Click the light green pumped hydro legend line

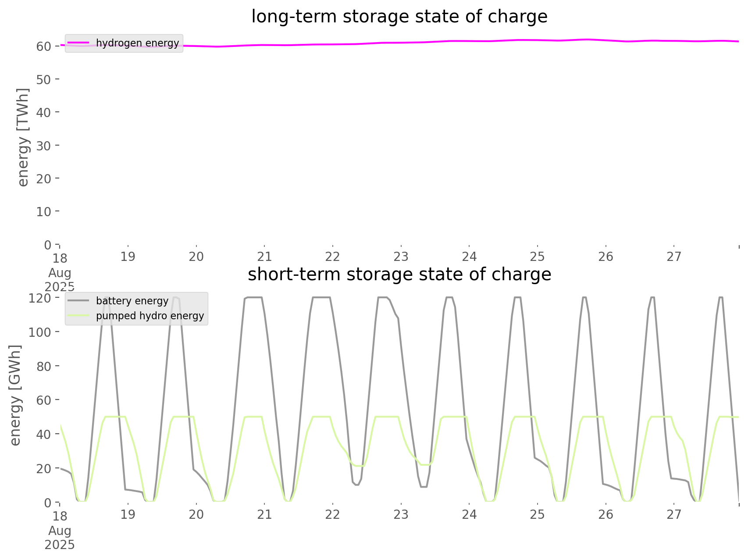(78, 316)
